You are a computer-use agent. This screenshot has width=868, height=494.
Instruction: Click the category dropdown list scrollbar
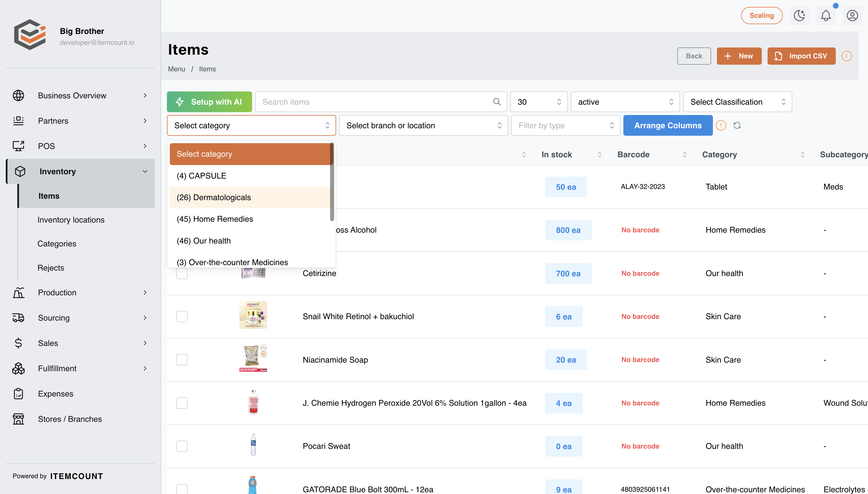(332, 182)
